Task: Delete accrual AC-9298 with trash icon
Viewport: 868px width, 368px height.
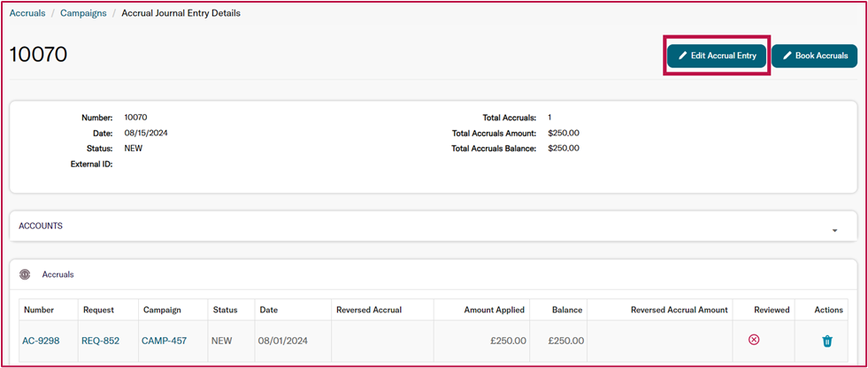Action: point(827,341)
